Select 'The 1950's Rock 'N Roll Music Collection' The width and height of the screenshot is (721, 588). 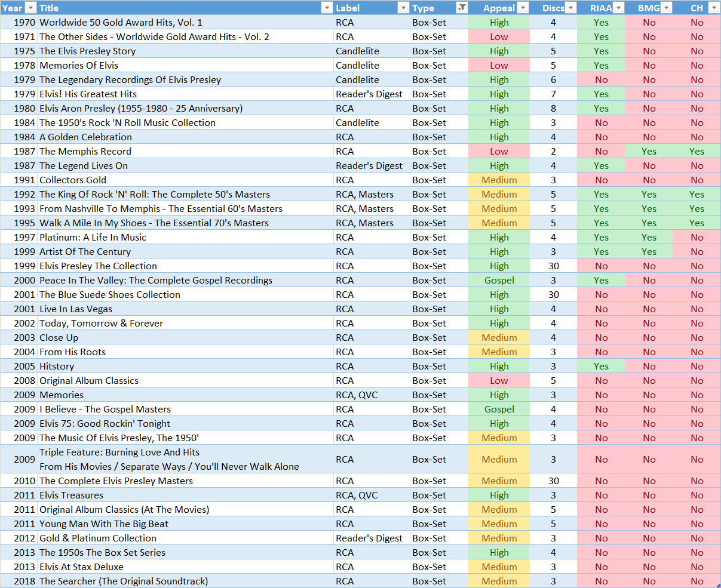(127, 122)
